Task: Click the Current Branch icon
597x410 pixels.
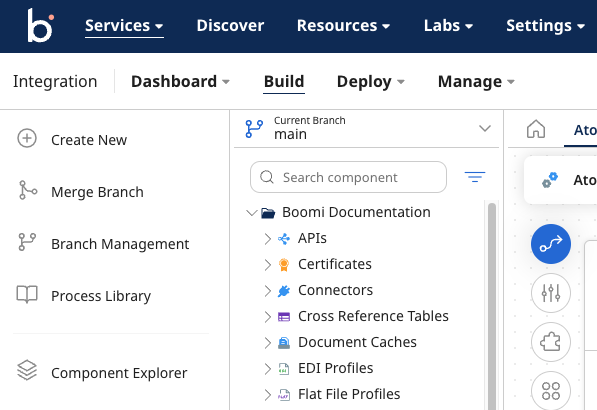Action: coord(254,129)
